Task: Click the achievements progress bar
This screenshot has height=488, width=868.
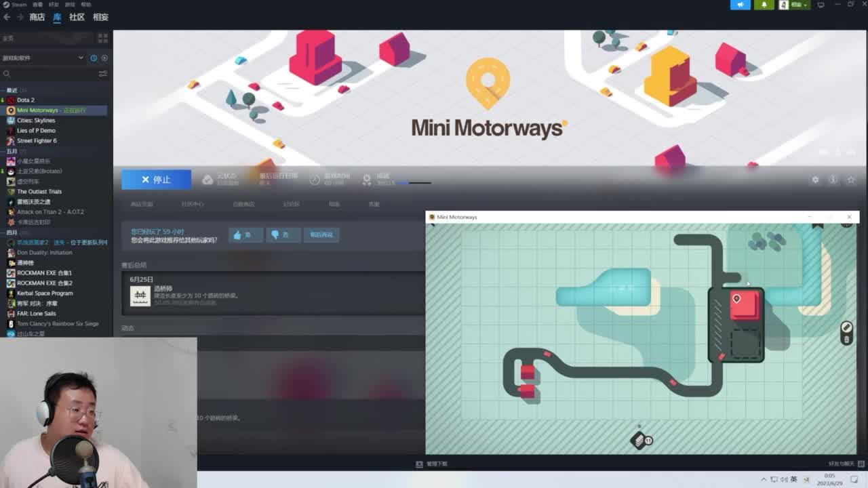Action: [414, 183]
